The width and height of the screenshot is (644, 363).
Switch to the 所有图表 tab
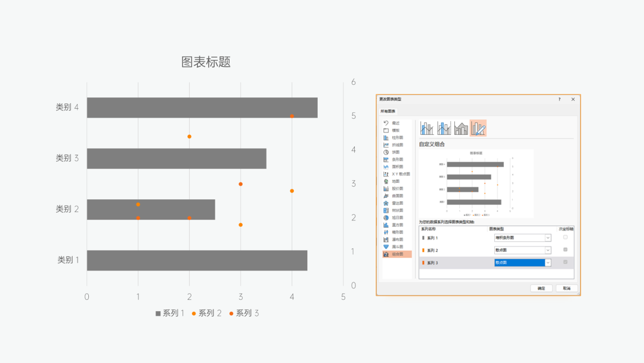[388, 111]
